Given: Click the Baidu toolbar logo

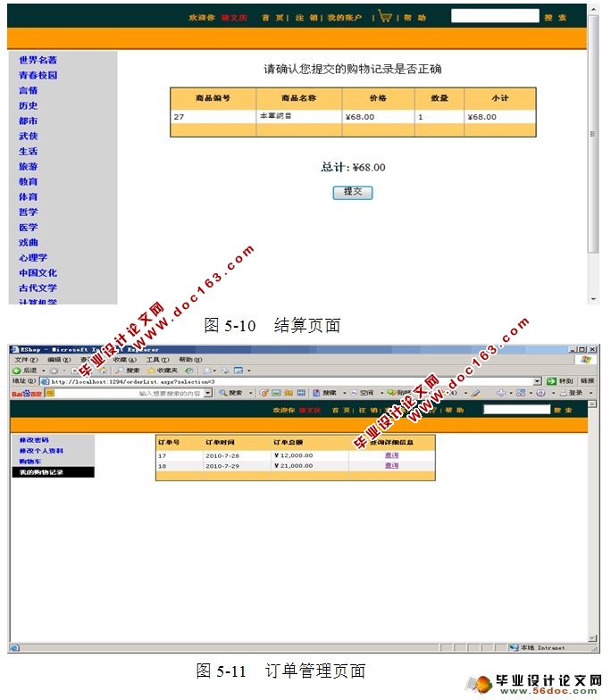Looking at the screenshot, I should coord(27,393).
